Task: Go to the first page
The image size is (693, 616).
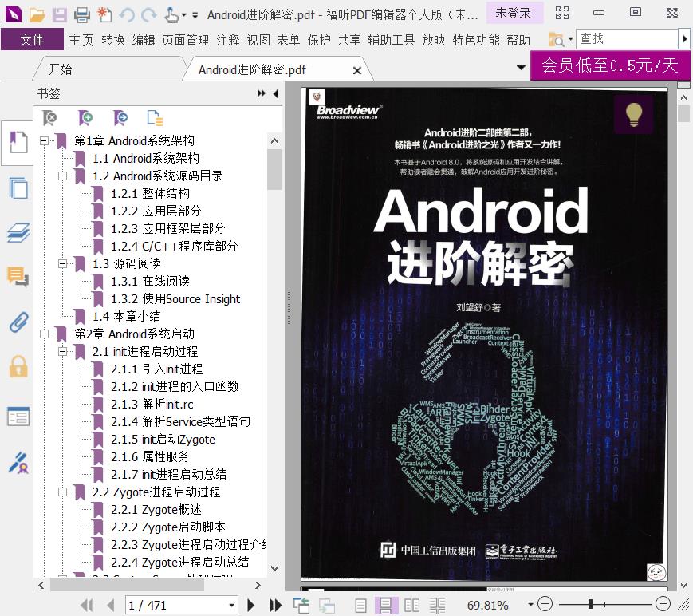Action: click(x=87, y=605)
